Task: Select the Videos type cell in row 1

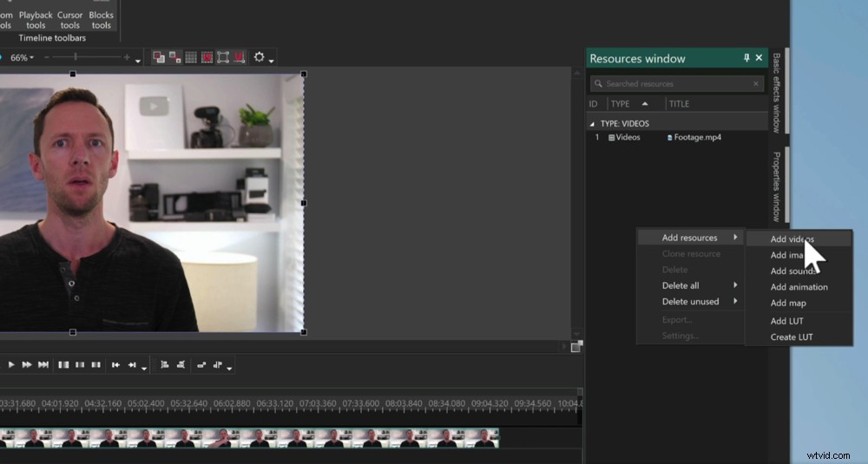Action: point(624,138)
